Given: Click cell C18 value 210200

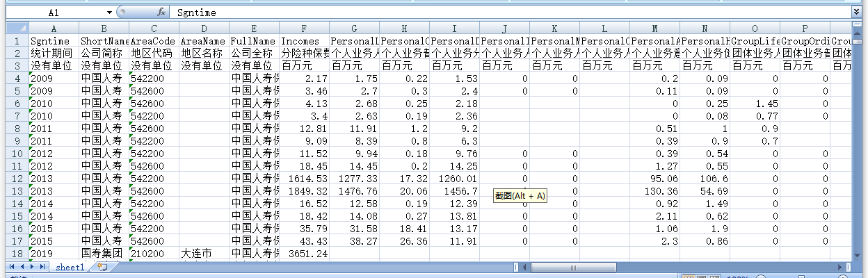Looking at the screenshot, I should [x=154, y=254].
